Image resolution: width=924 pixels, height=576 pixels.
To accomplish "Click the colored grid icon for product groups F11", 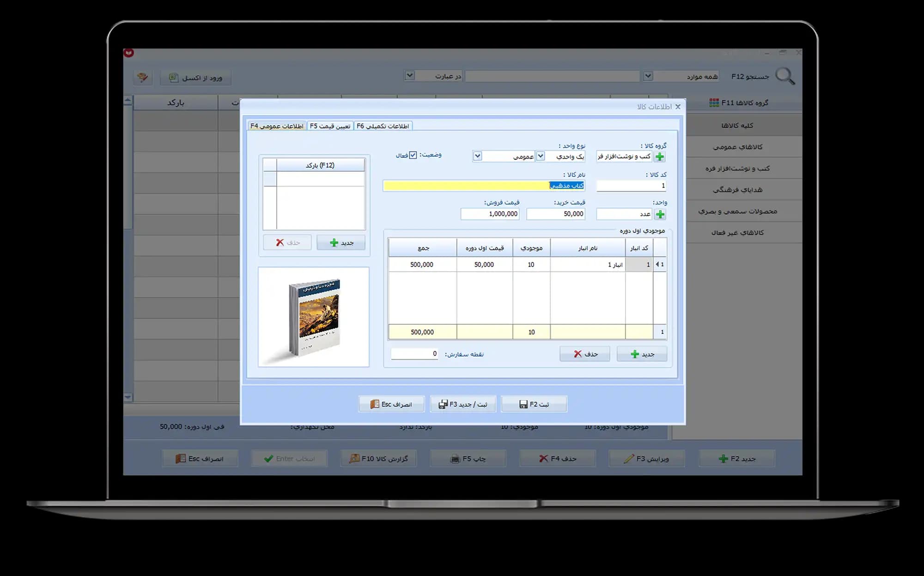I will point(714,103).
